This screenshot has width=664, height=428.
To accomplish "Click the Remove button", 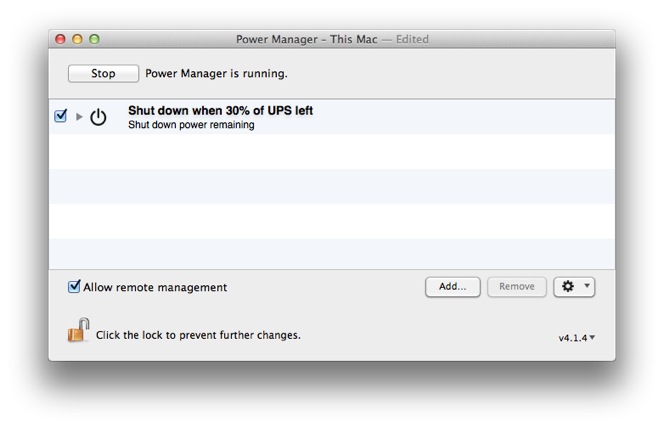I will pos(517,287).
